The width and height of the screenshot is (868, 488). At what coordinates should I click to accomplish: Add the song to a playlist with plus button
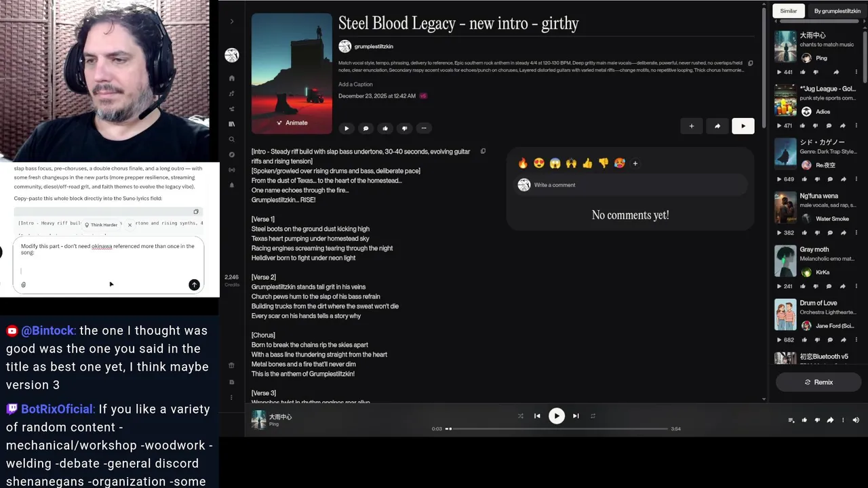pyautogui.click(x=692, y=126)
